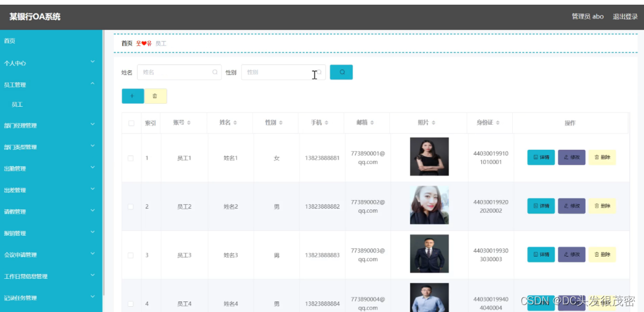Click the 索引 column header
Image resolution: width=644 pixels, height=312 pixels.
pos(150,123)
